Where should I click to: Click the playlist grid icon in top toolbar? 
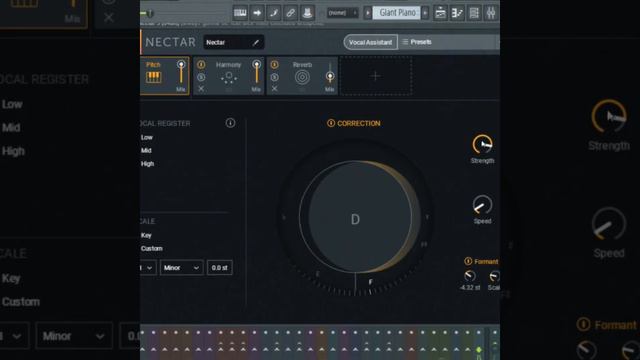coord(474,13)
